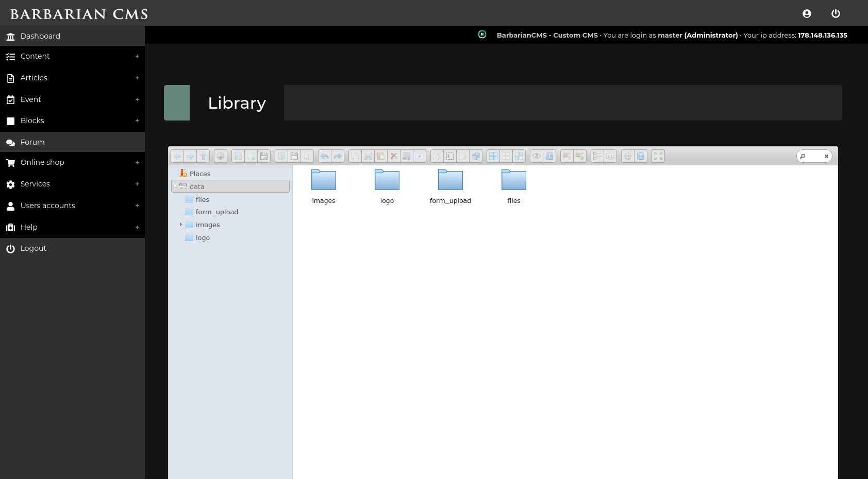This screenshot has height=479, width=868.
Task: Expand the Blocks menu plus
Action: (137, 121)
